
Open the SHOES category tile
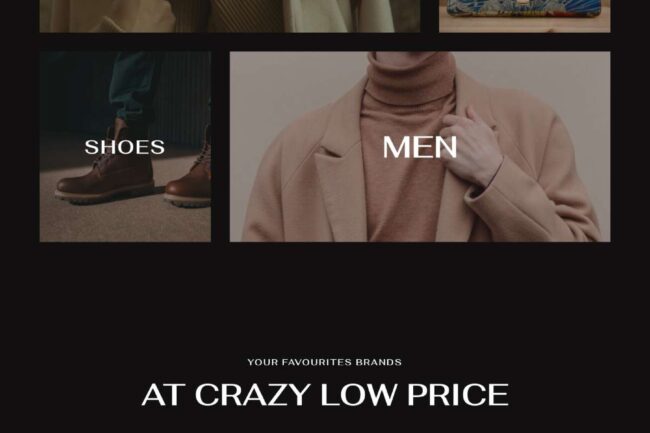(x=125, y=146)
